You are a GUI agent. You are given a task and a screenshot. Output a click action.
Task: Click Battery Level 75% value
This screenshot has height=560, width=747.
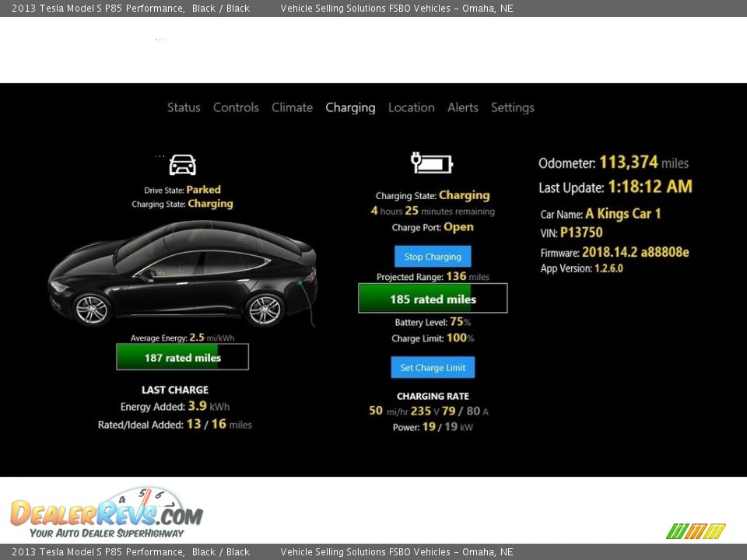pyautogui.click(x=460, y=322)
